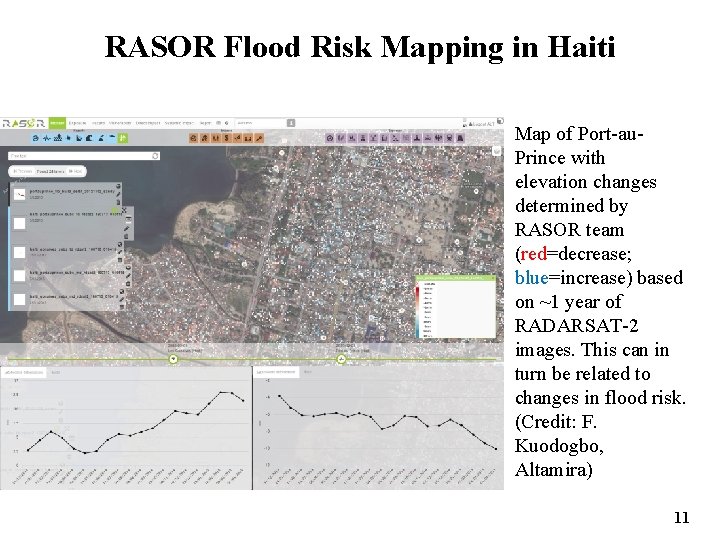Click the user account label at header right
This screenshot has height=540, width=720.
(481, 124)
